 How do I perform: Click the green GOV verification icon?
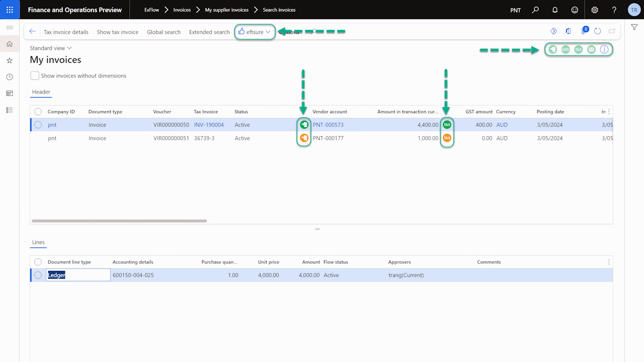[566, 49]
